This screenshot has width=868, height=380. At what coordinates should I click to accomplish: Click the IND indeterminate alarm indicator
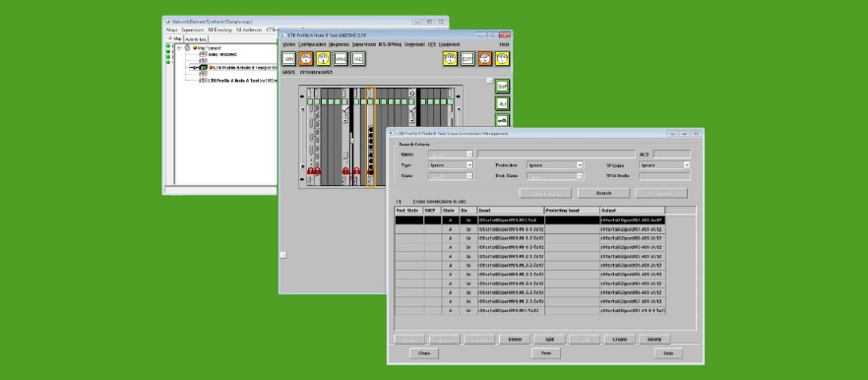point(357,58)
